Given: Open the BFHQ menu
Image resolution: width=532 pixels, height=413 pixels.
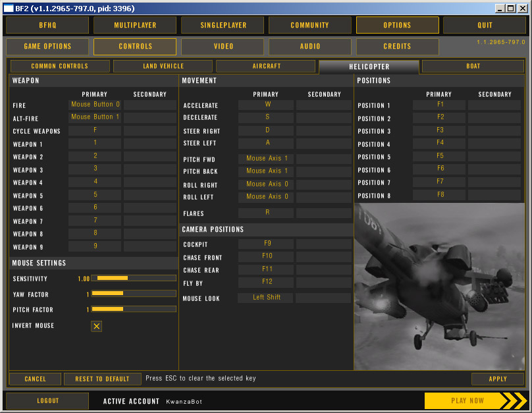Looking at the screenshot, I should pos(47,25).
